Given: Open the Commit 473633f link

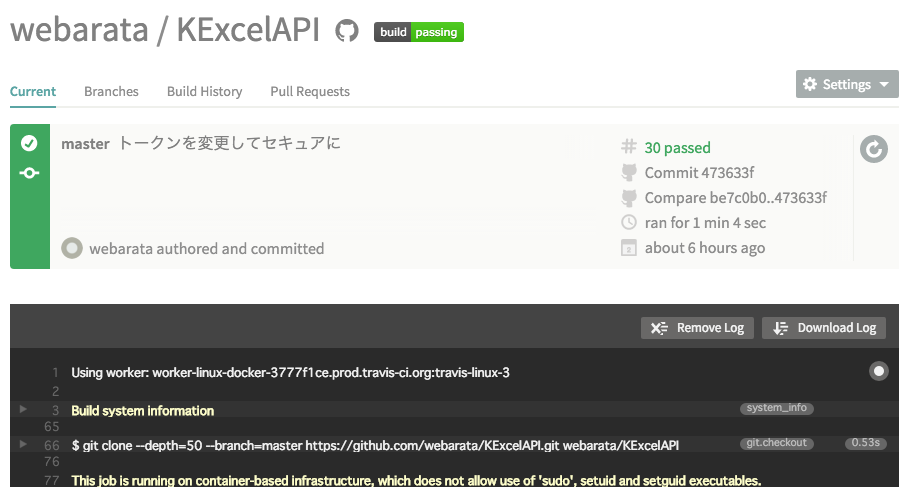Looking at the screenshot, I should coord(700,173).
